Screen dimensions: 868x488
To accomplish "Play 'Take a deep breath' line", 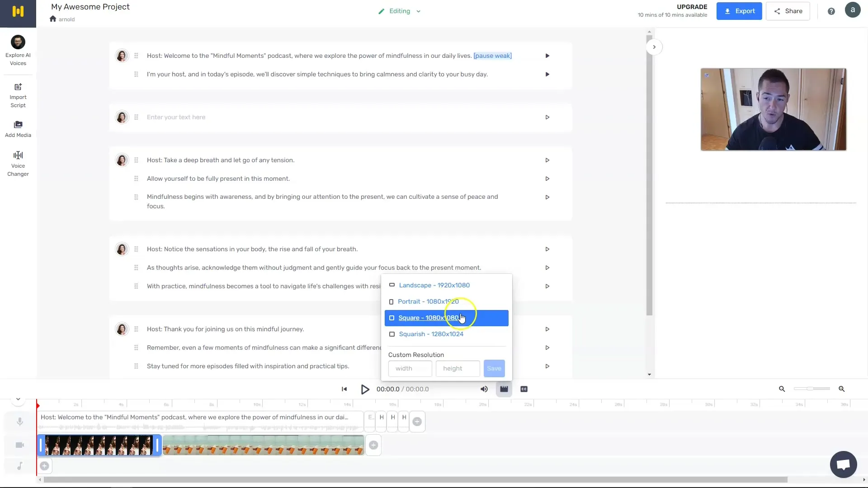I will [x=547, y=160].
